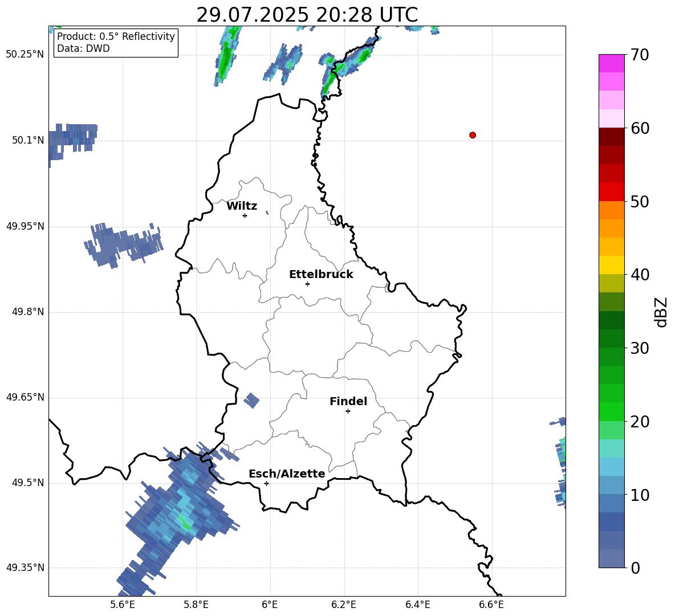The image size is (675, 616).
Task: Click the latitude label 49.35°N
Action: point(25,568)
